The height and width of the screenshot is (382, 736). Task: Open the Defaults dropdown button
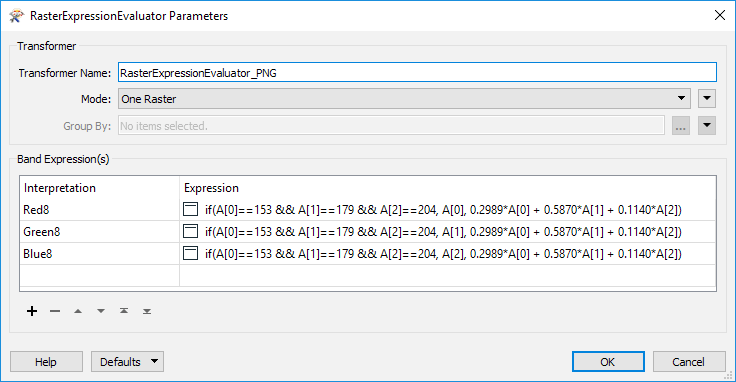coord(127,362)
